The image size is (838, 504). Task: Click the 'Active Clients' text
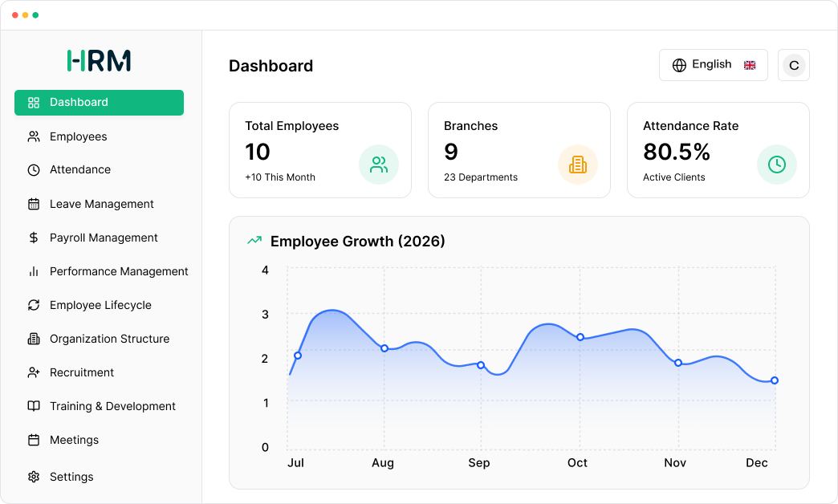[674, 177]
